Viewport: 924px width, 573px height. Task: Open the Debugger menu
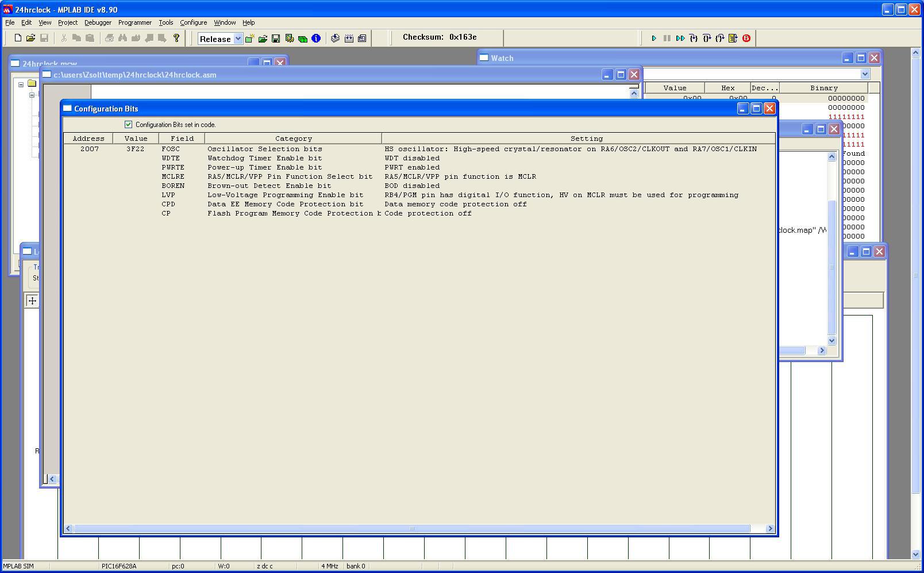[x=98, y=22]
